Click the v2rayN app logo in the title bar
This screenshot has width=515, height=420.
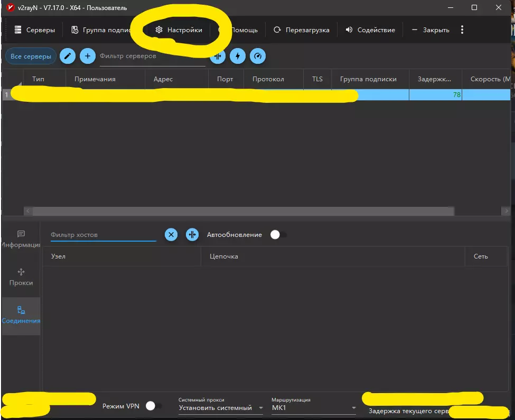pyautogui.click(x=11, y=7)
